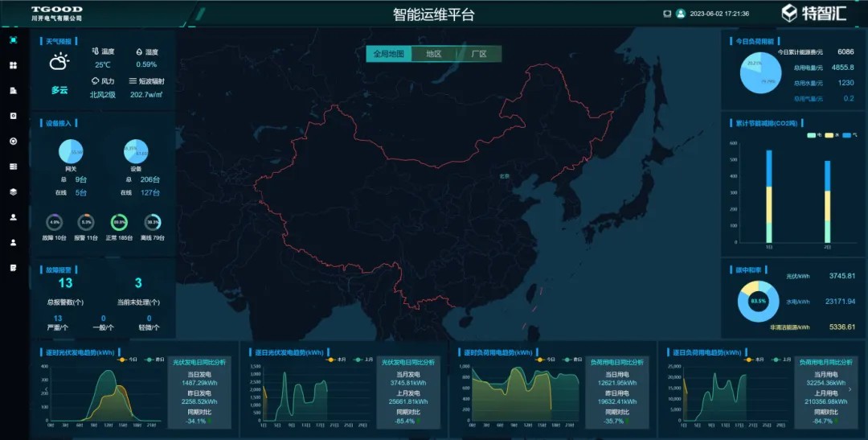Click the 负荷用电日同比分析 card header
This screenshot has height=440, width=868.
616,362
